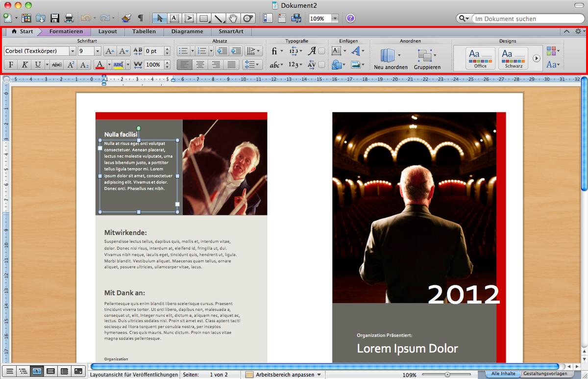This screenshot has width=588, height=379.
Task: Click the red font color A swatch
Action: [100, 65]
